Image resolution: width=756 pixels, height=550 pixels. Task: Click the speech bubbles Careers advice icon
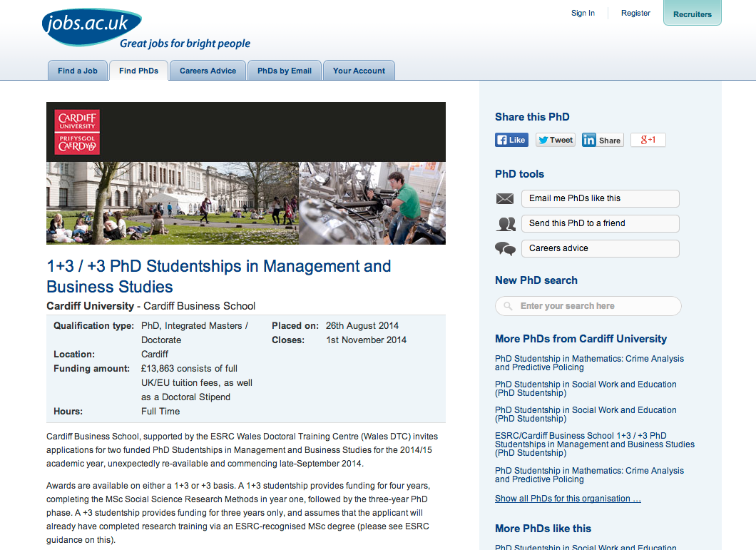click(505, 249)
